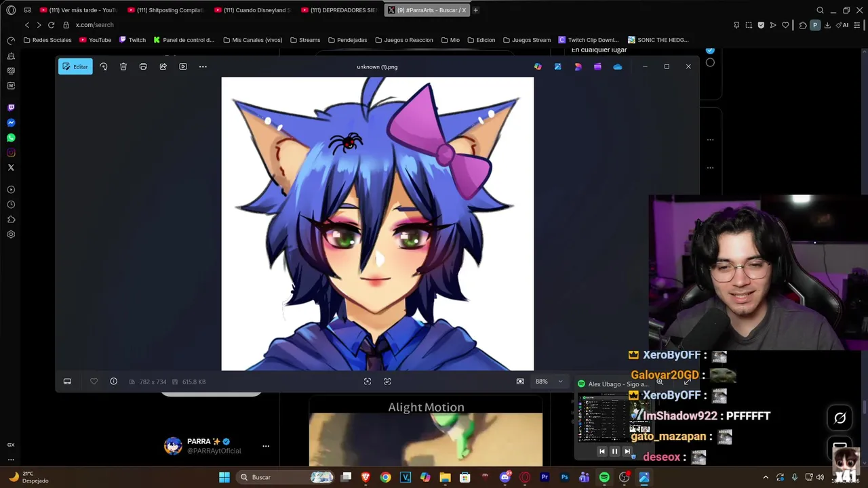The image size is (868, 488).
Task: Open SONIC THE HEDGEHOG bookmark
Action: pos(658,40)
